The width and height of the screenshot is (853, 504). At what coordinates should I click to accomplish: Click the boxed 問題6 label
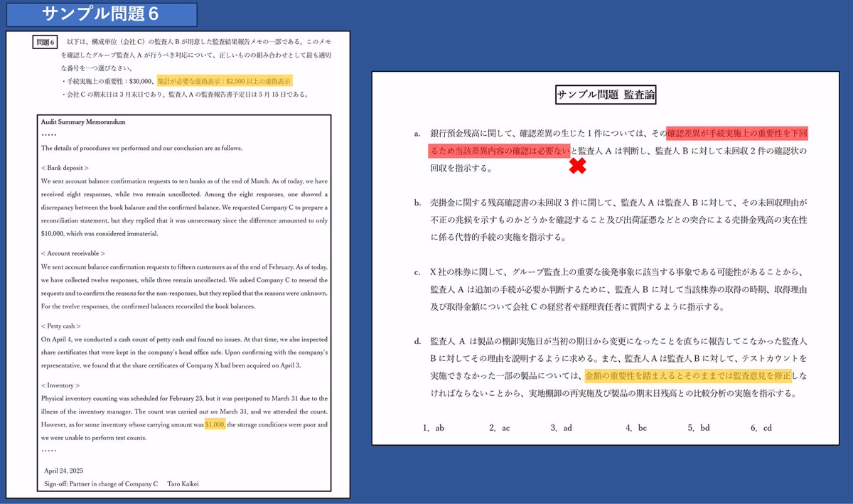[44, 42]
